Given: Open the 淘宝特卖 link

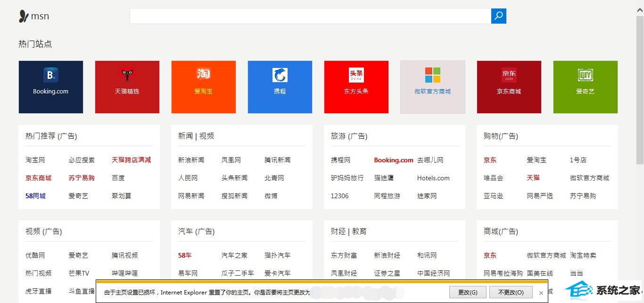Looking at the screenshot, I should tap(583, 255).
